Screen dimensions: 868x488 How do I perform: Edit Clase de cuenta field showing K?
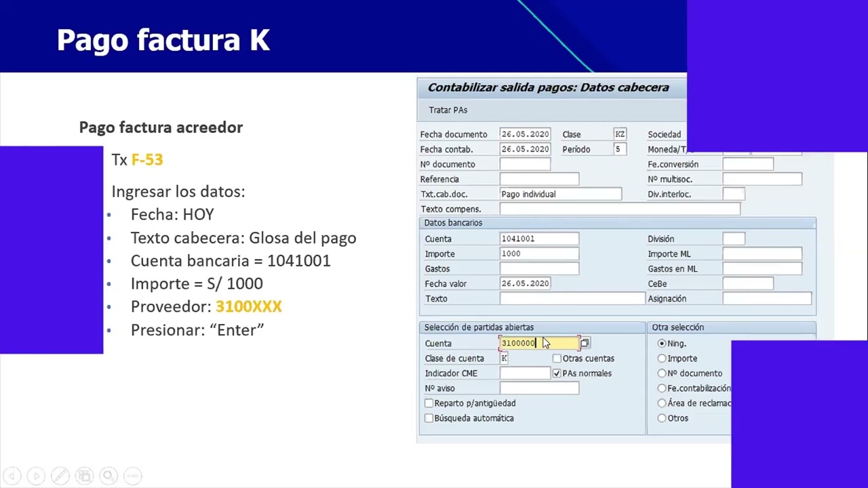pos(504,359)
